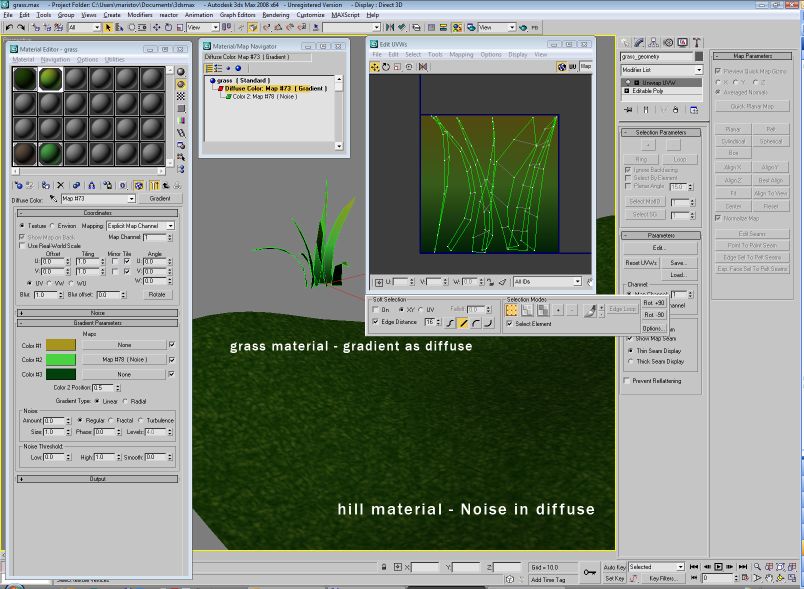Screen dimensions: 804x589
Task: Click the large key Set Keys icon
Action: 590,572
